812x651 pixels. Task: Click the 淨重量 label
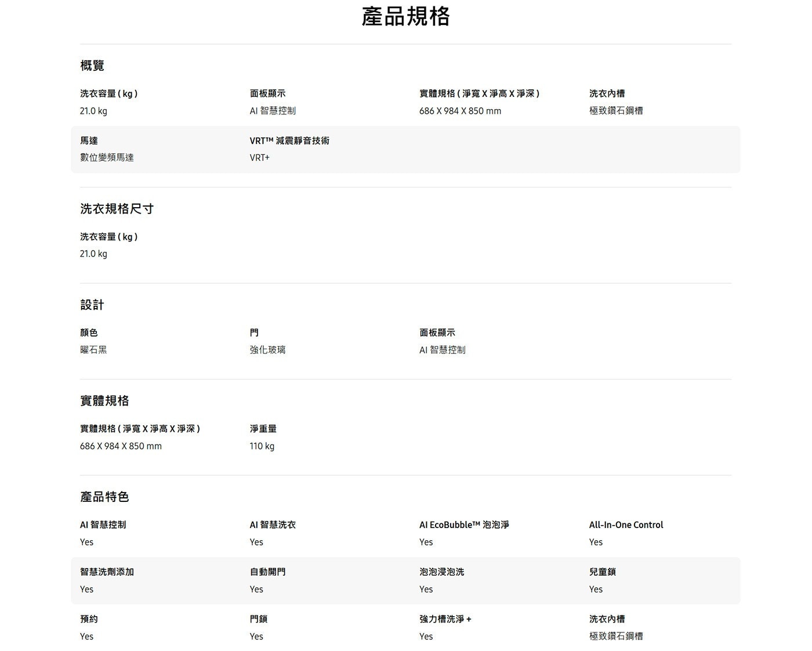click(263, 429)
